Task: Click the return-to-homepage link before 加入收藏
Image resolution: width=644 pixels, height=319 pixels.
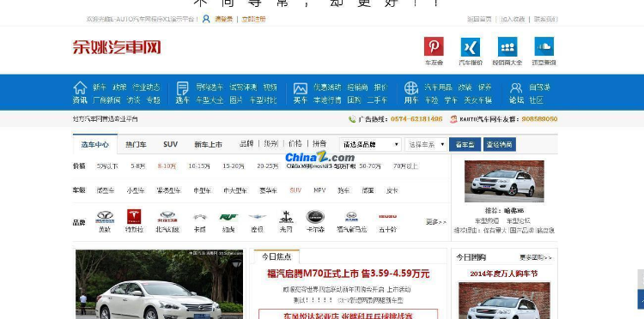Action: (x=479, y=19)
